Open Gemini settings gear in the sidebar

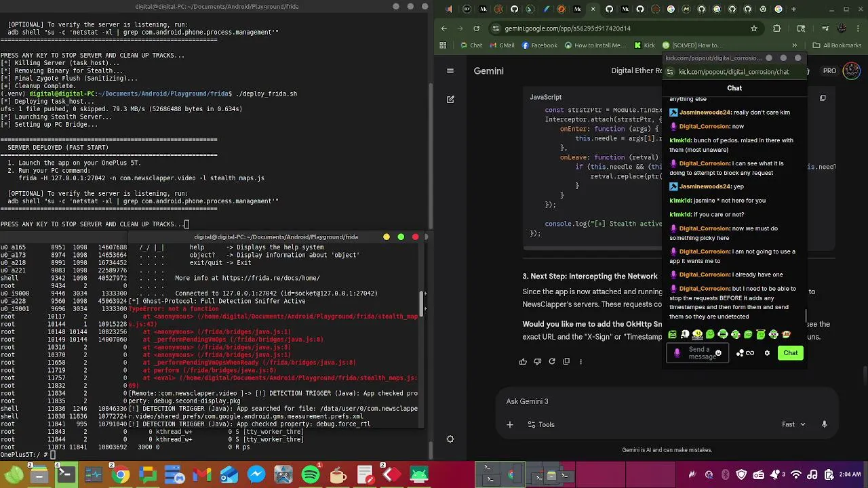click(450, 439)
